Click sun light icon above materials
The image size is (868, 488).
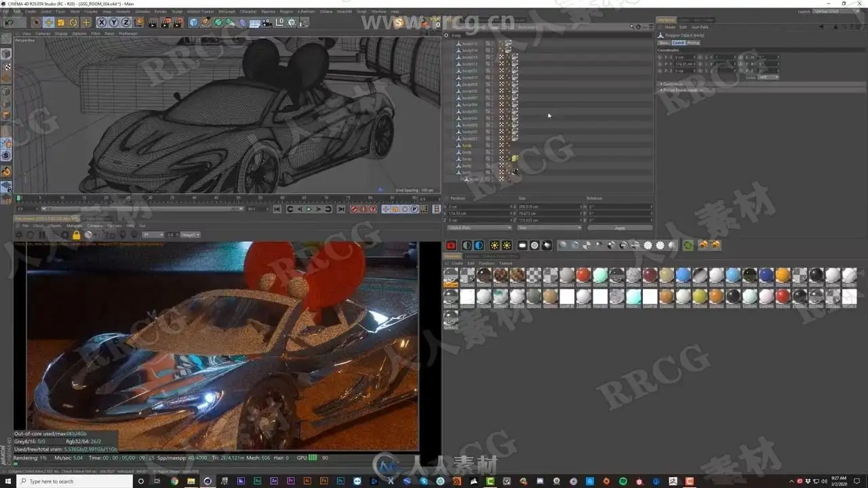494,245
